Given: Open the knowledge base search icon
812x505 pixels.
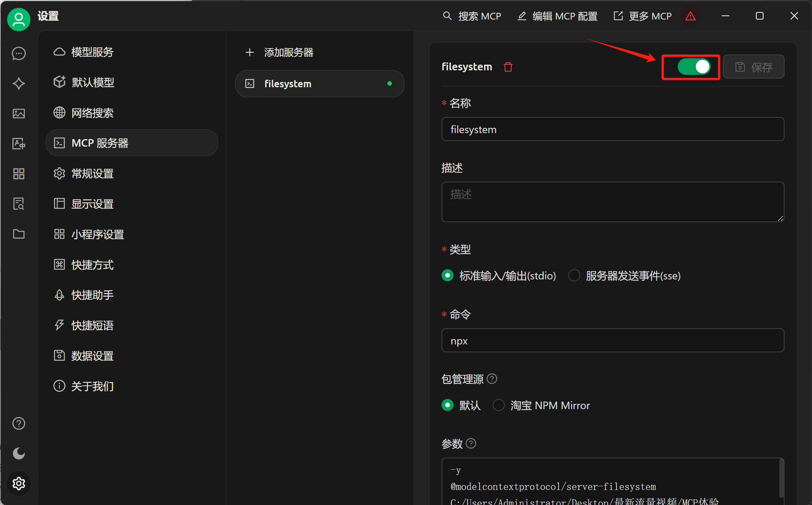Looking at the screenshot, I should coord(19,203).
